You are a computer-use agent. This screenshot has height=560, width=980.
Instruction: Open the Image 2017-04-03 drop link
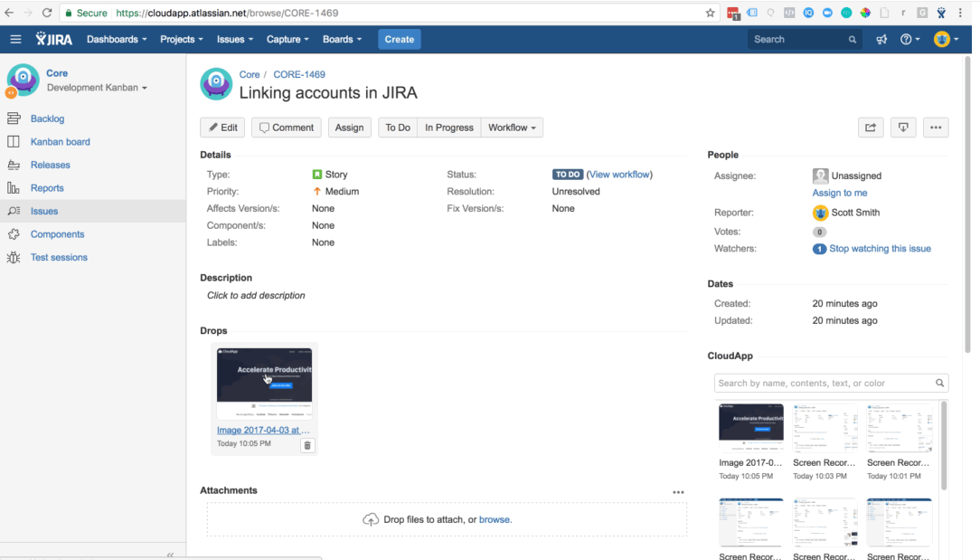(x=263, y=430)
